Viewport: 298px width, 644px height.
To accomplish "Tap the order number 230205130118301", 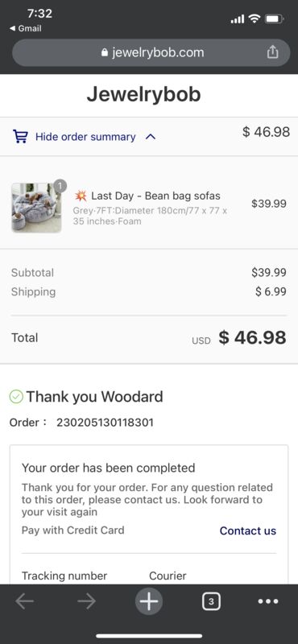I will pyautogui.click(x=105, y=423).
